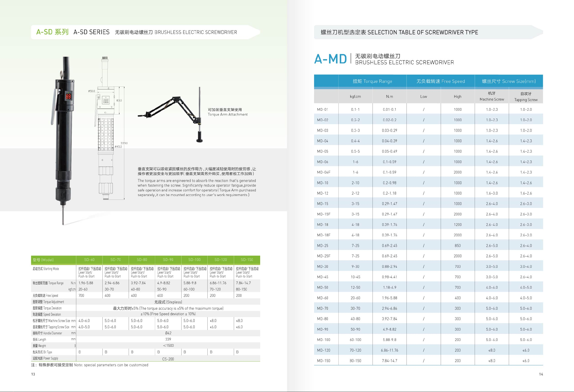Click the '1.18-4.9' N.m value for MD-50
This screenshot has width=574, height=392.
pyautogui.click(x=389, y=287)
